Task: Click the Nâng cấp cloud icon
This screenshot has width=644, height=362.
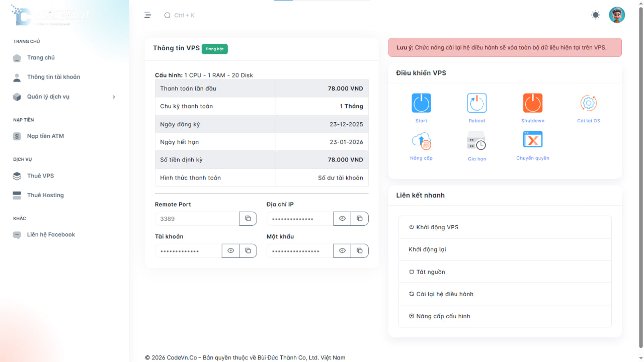Action: tap(421, 141)
